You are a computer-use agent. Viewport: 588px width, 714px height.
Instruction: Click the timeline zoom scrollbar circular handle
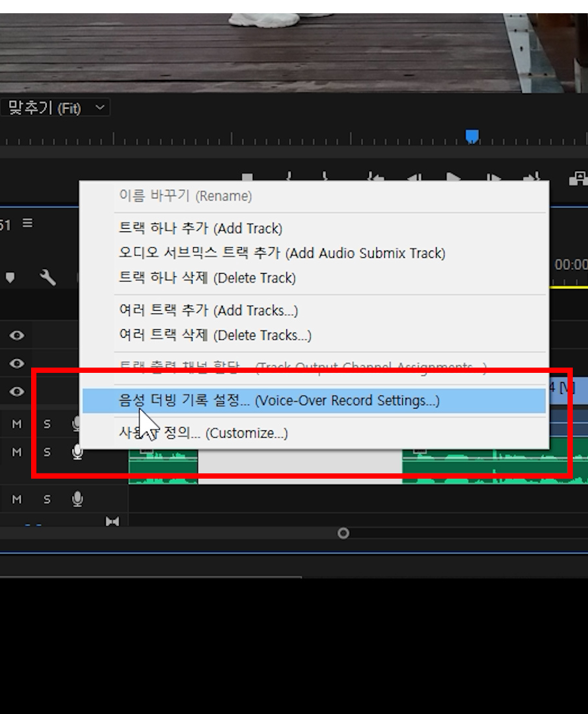(343, 534)
